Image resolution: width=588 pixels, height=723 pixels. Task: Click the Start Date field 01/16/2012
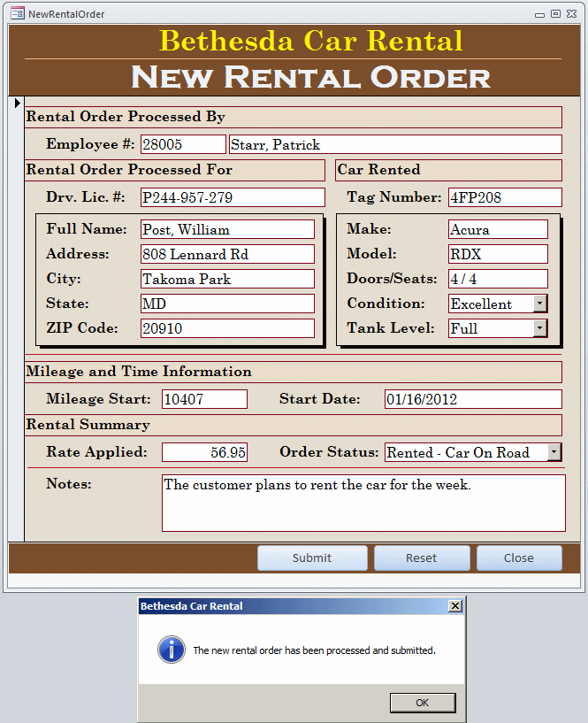pyautogui.click(x=473, y=399)
